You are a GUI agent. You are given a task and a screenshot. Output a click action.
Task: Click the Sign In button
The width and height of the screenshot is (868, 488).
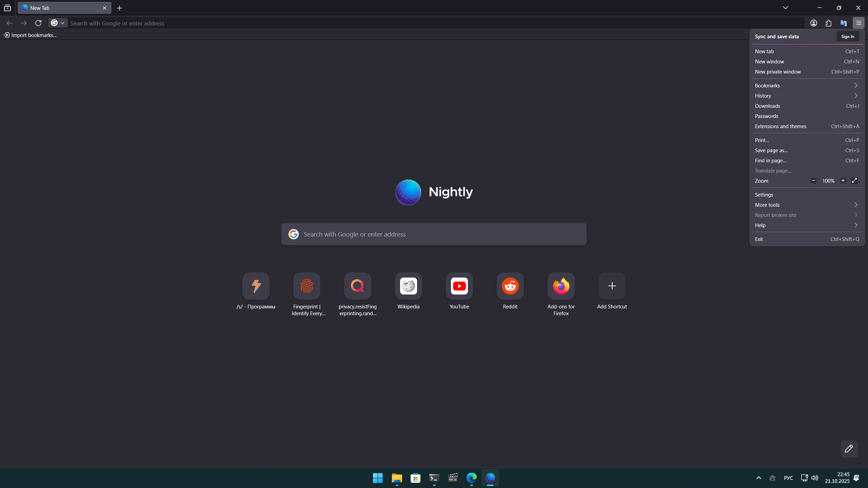(x=847, y=36)
